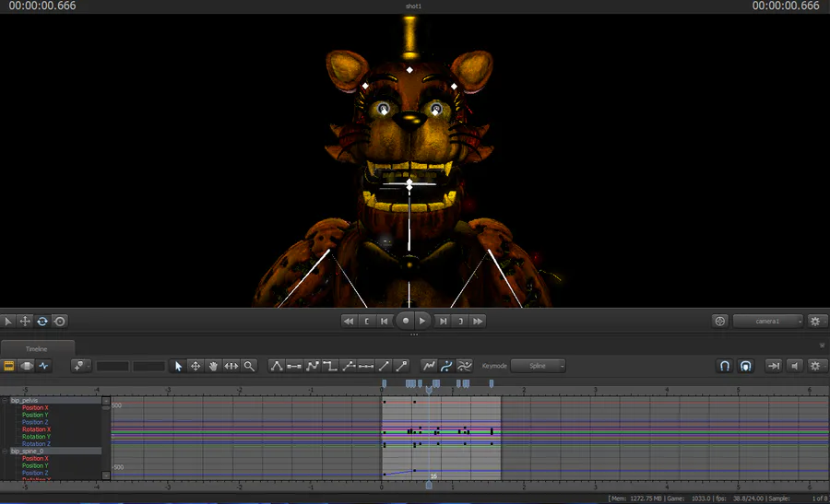Screen dimensions: 830x504
Task: Switch to the Graph Editor mode
Action: click(44, 366)
